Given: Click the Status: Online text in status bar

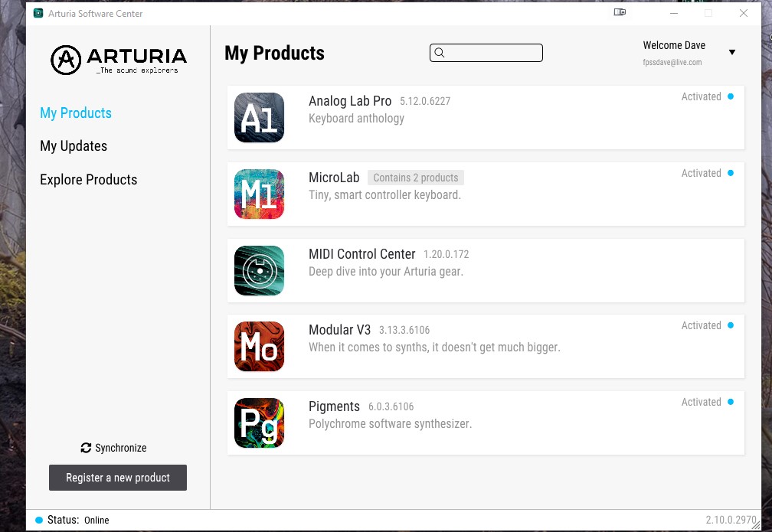Looking at the screenshot, I should 78,521.
